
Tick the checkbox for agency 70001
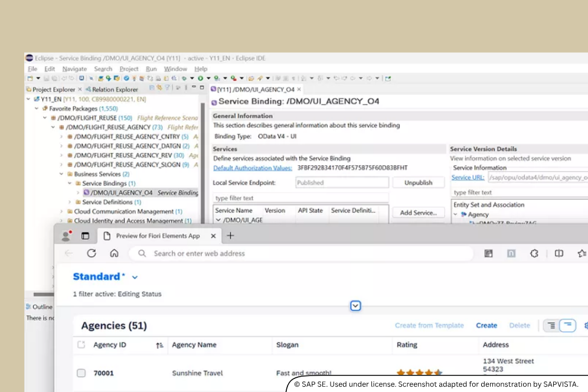(x=81, y=373)
